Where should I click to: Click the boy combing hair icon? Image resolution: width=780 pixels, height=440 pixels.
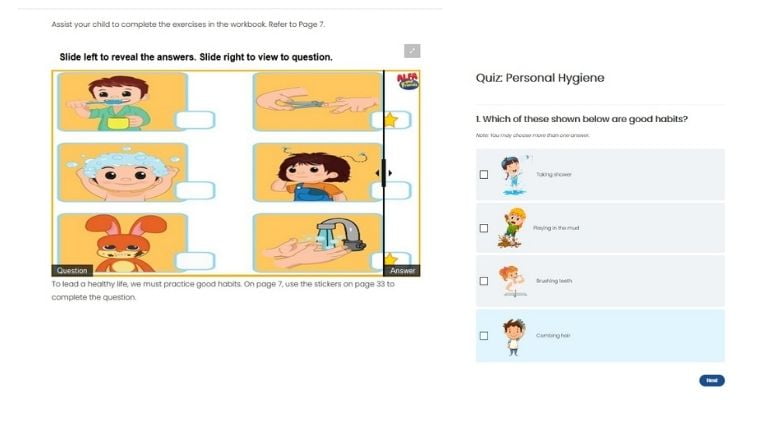(513, 338)
